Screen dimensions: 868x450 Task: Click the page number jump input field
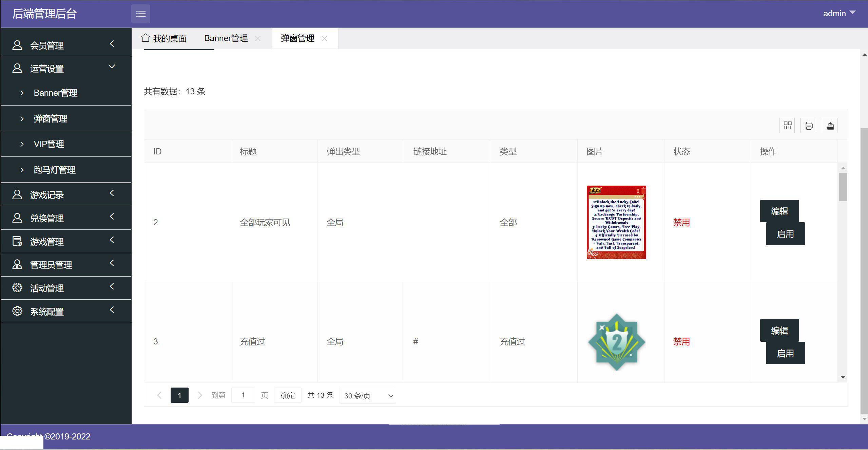[243, 395]
